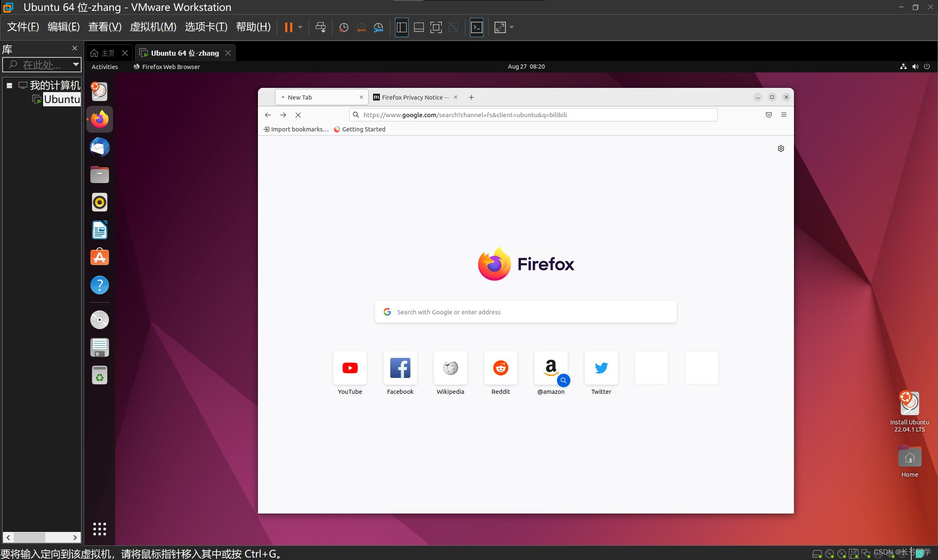
Task: Open library search filter dropdown
Action: (x=76, y=64)
